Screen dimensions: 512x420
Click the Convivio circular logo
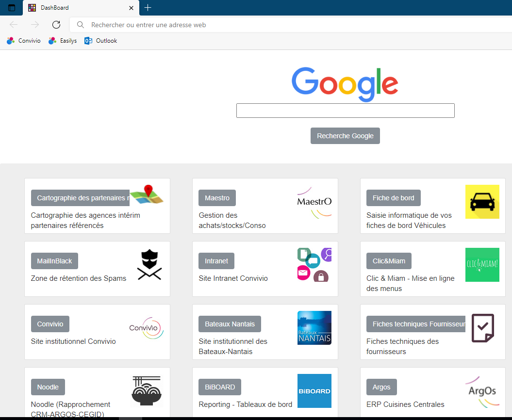(146, 328)
